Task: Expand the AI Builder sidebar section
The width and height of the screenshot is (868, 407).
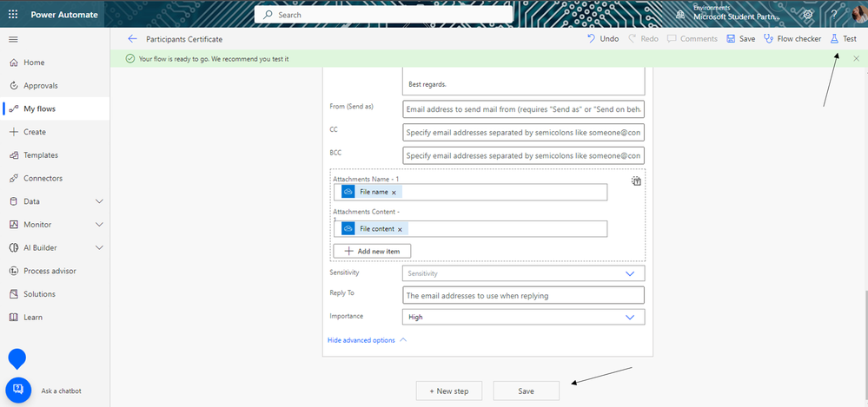Action: [x=99, y=247]
